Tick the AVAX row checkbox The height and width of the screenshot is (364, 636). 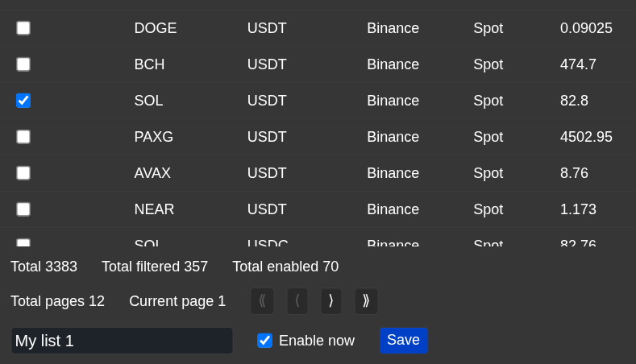click(23, 173)
